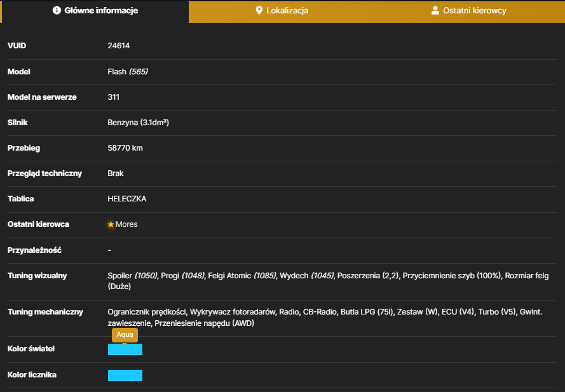The width and height of the screenshot is (565, 392).
Task: Open the Główne informacje tab
Action: point(95,11)
